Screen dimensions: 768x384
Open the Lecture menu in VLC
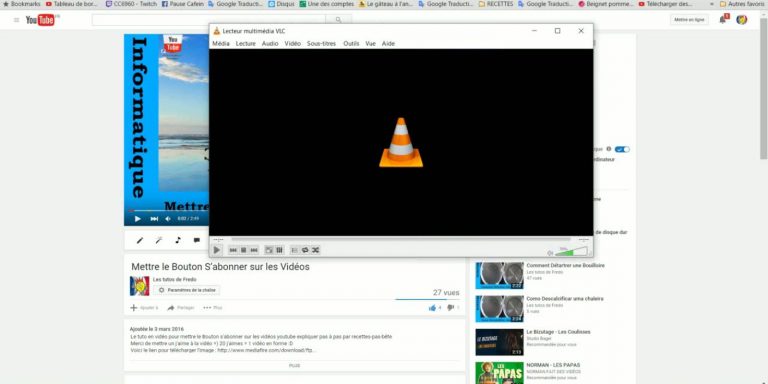point(246,44)
